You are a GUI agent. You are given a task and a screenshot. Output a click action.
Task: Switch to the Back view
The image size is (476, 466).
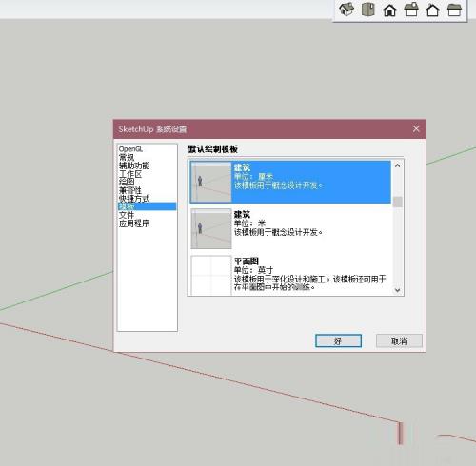(433, 10)
